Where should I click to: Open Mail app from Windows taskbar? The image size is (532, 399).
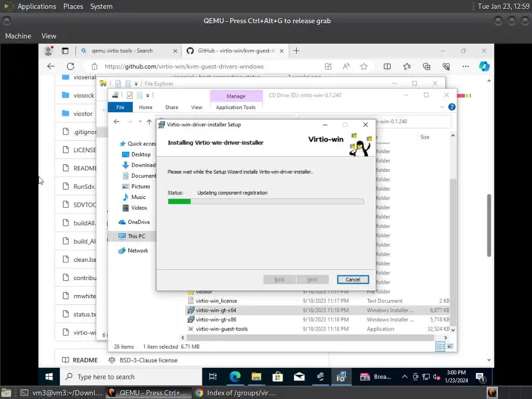click(x=299, y=377)
